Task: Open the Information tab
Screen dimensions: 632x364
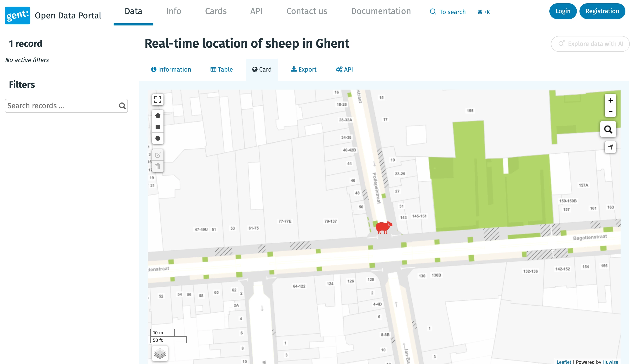Action: pyautogui.click(x=171, y=70)
